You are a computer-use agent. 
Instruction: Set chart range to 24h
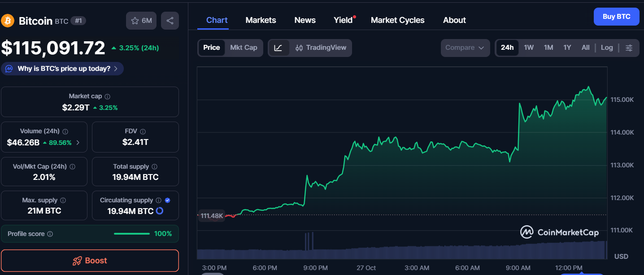pyautogui.click(x=507, y=48)
